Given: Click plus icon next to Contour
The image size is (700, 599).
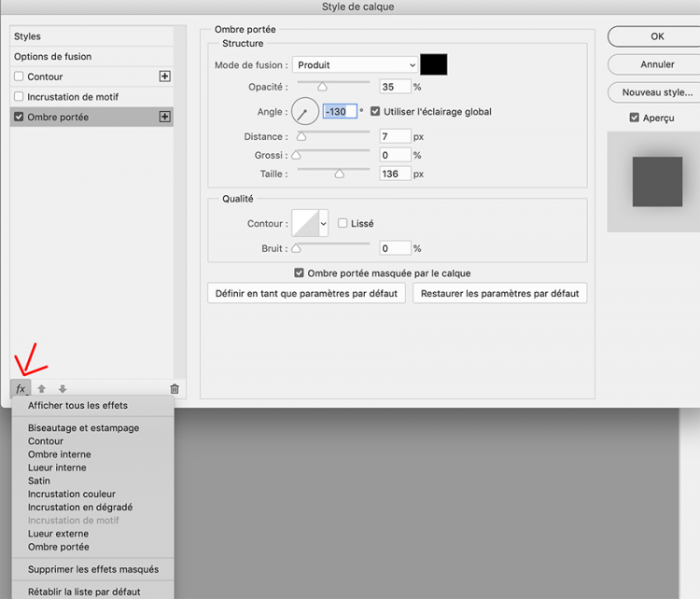Looking at the screenshot, I should click(x=165, y=77).
